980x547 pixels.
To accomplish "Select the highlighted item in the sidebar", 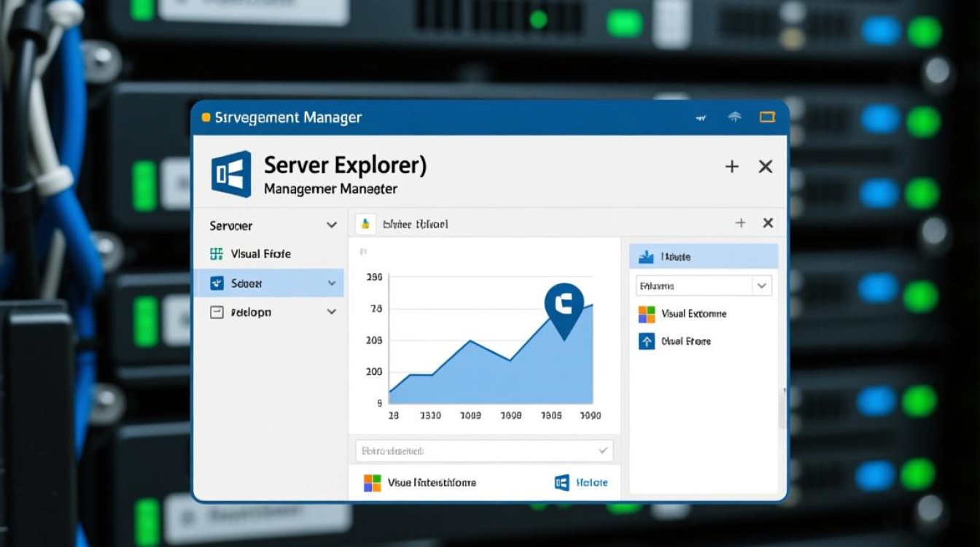I will [262, 283].
